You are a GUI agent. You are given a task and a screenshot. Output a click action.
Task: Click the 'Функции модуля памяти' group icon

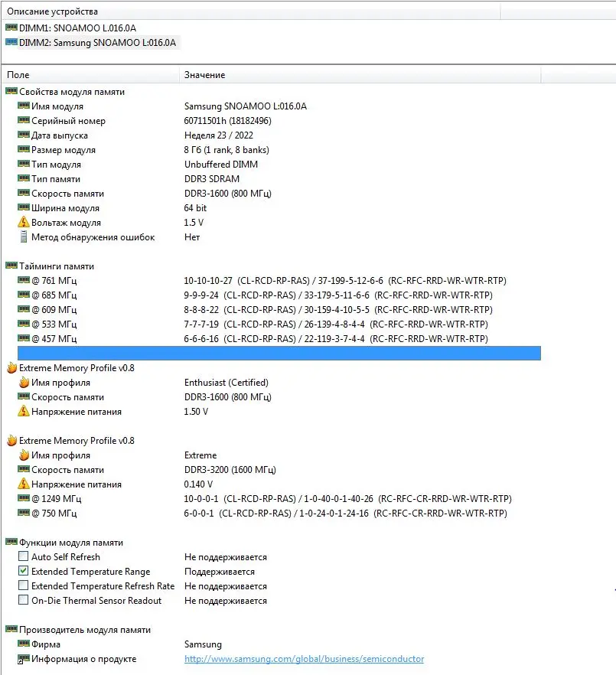[x=11, y=542]
